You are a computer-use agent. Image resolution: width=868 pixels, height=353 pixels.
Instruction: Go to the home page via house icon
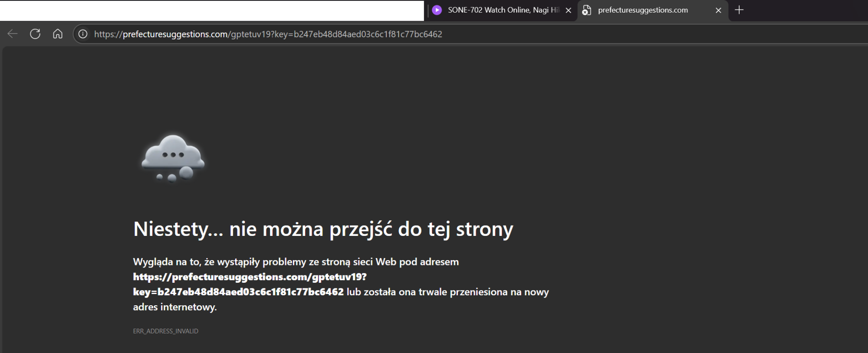[58, 34]
